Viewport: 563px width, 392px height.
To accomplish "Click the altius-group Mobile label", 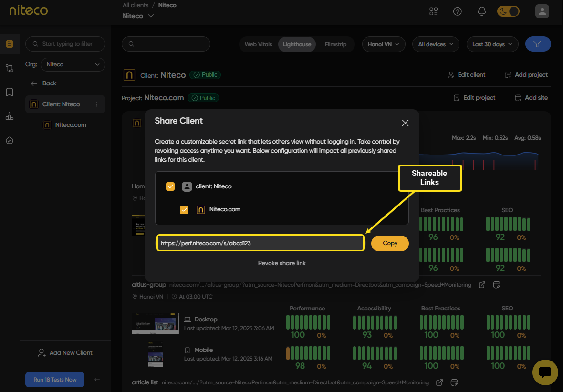I will pos(203,350).
